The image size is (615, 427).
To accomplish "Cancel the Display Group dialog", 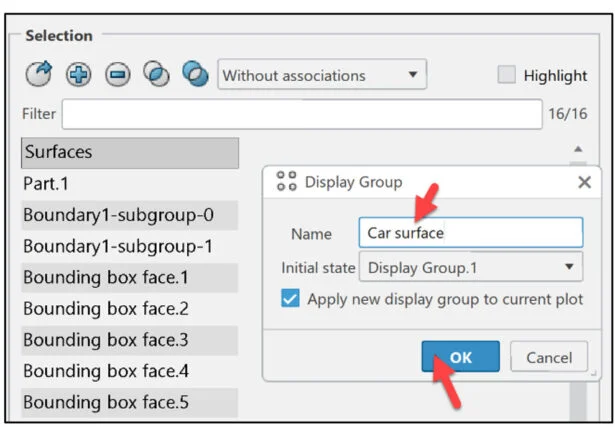I will [549, 357].
